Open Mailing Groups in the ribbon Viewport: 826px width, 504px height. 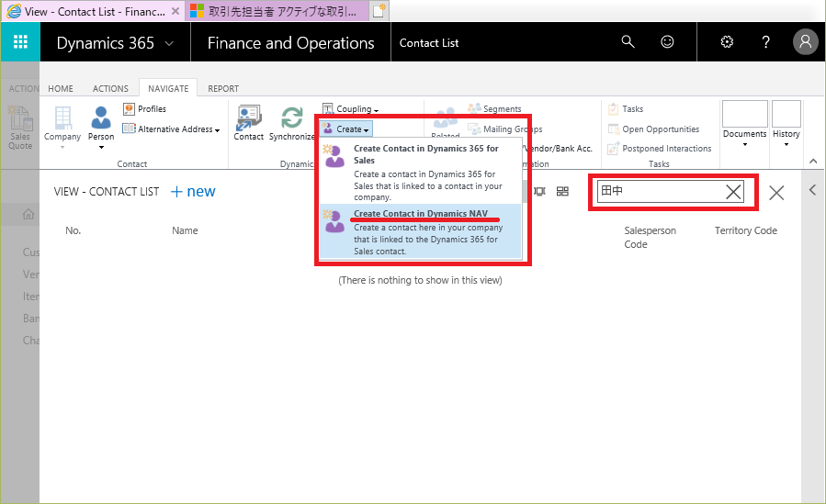click(505, 129)
